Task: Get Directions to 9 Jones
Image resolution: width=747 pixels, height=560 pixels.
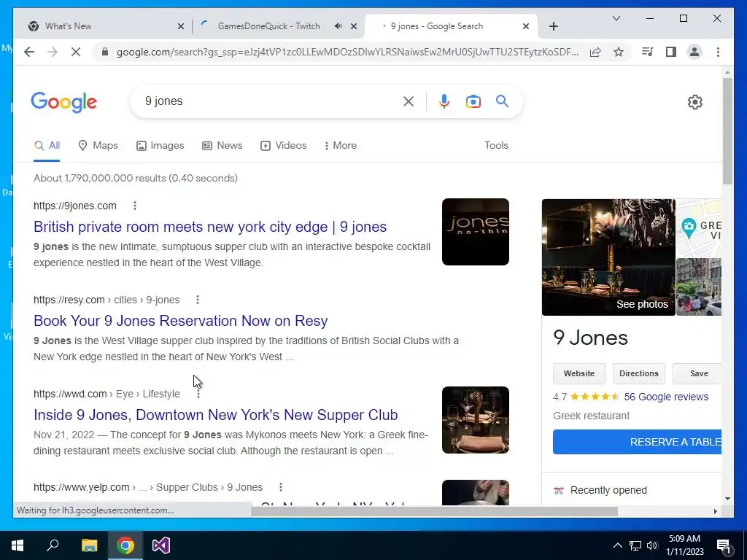Action: point(638,374)
